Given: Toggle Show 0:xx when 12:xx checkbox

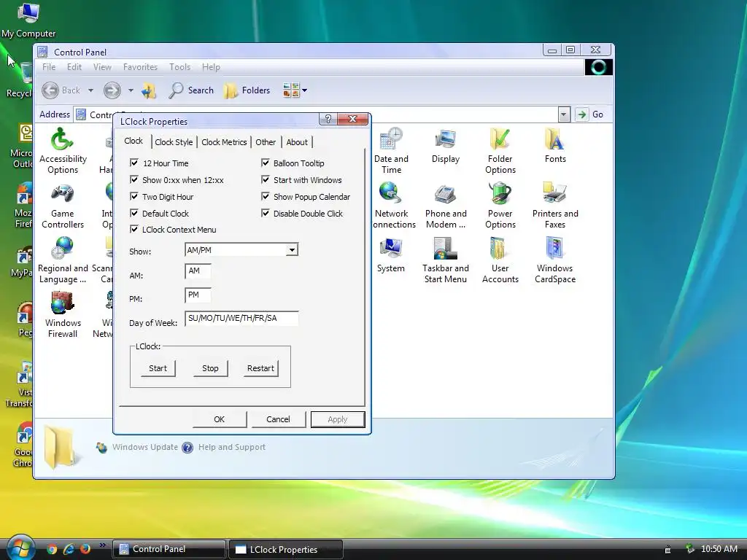Looking at the screenshot, I should 134,179.
